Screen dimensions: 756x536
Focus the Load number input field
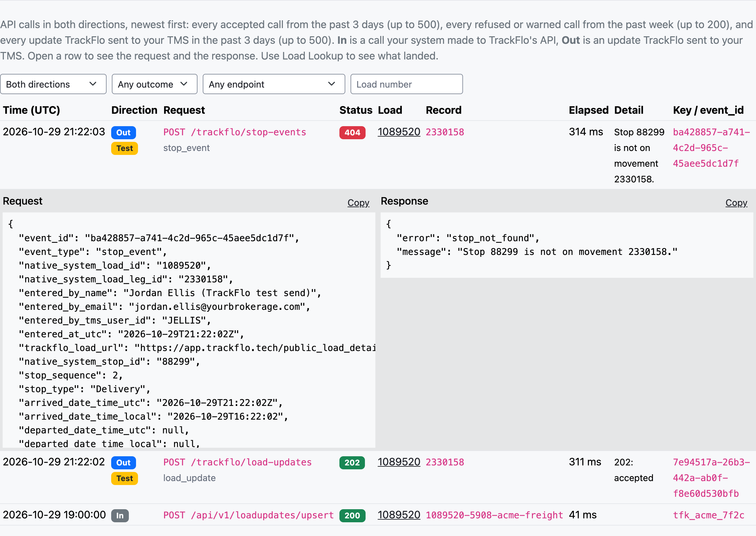click(x=406, y=84)
